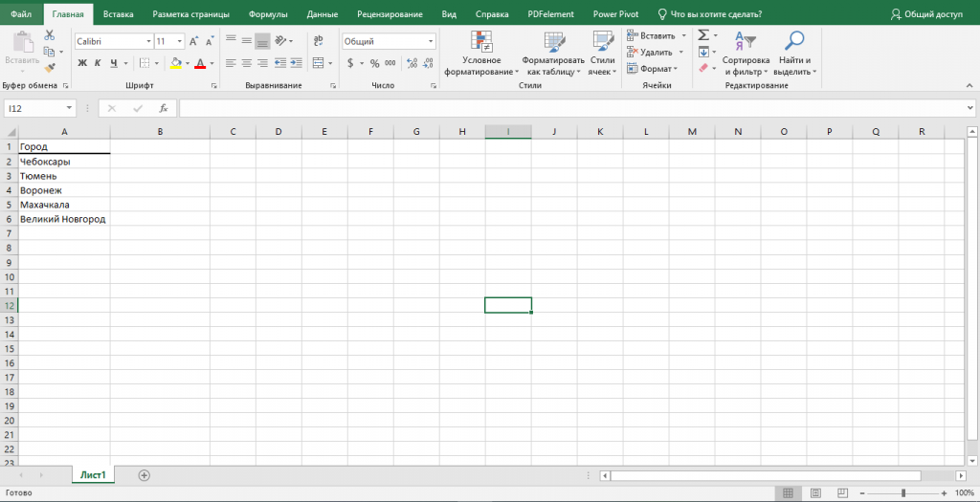Click the wrap text icon
Image resolution: width=980 pixels, height=502 pixels.
[318, 41]
